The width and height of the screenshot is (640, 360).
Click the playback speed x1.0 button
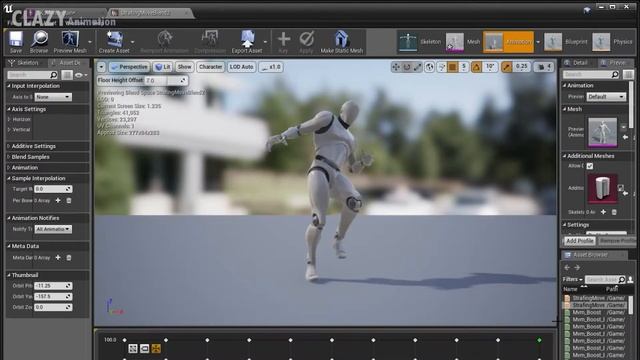click(x=271, y=67)
